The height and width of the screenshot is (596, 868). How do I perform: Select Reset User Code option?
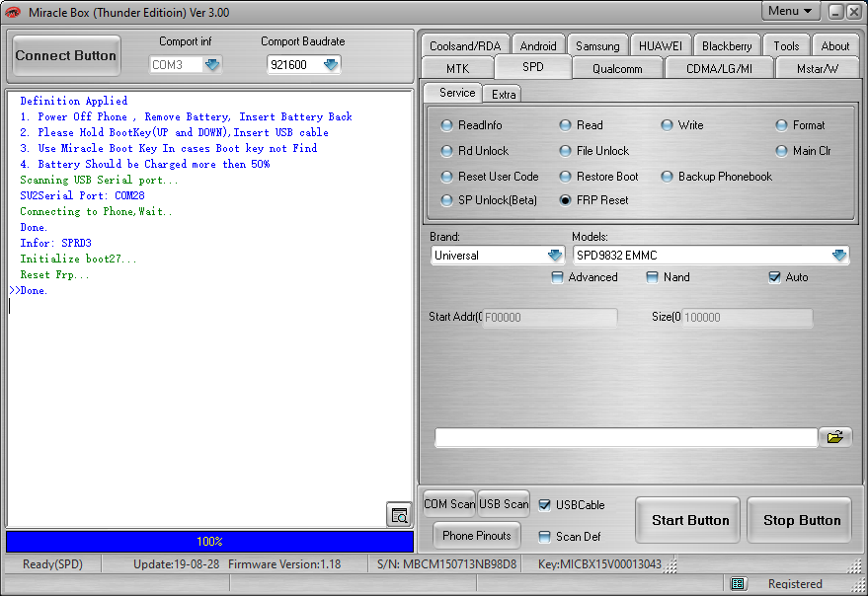pos(490,177)
